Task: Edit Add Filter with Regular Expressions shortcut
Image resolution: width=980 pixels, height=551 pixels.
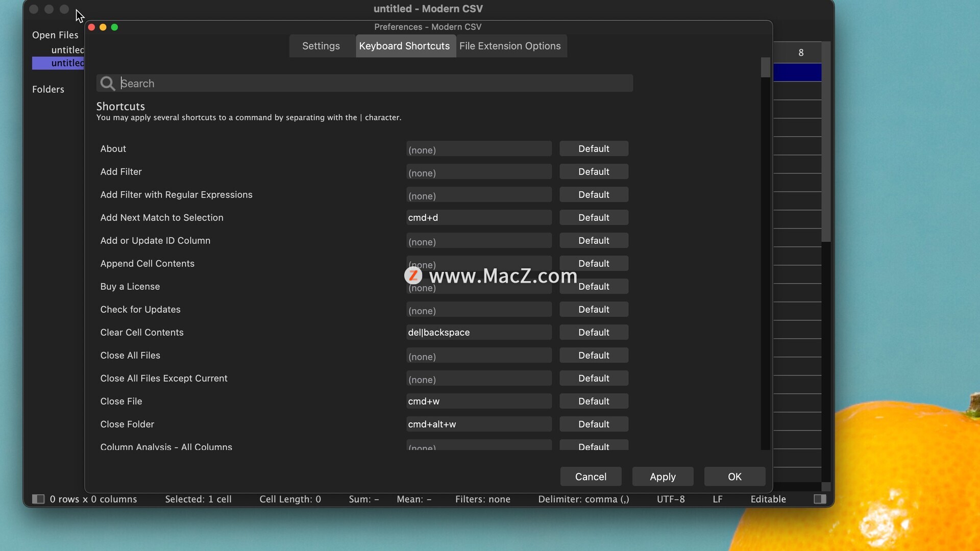Action: click(479, 195)
